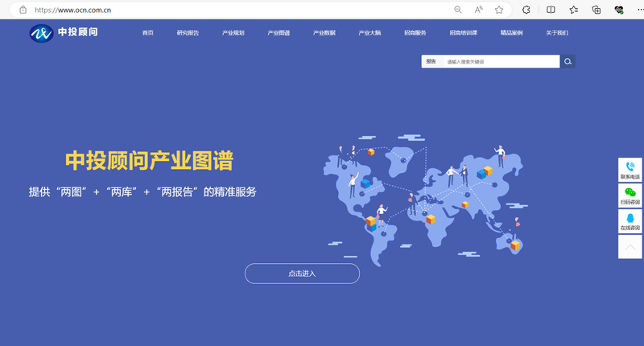Click the browser zoom magnifier icon
Screen dimensions: 644x346
[x=457, y=10]
